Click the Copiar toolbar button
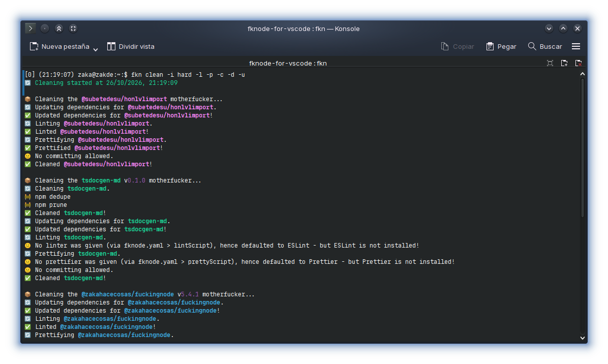Image resolution: width=608 pixels, height=364 pixels. 458,47
